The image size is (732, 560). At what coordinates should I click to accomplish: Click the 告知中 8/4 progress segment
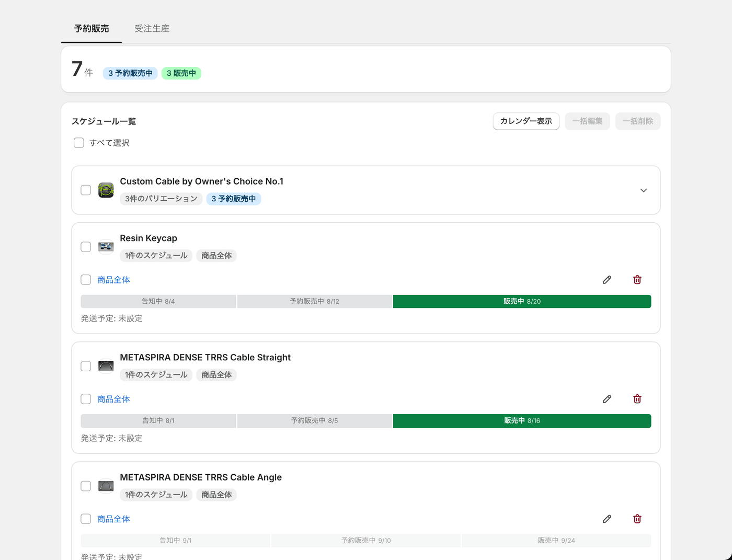[158, 301]
